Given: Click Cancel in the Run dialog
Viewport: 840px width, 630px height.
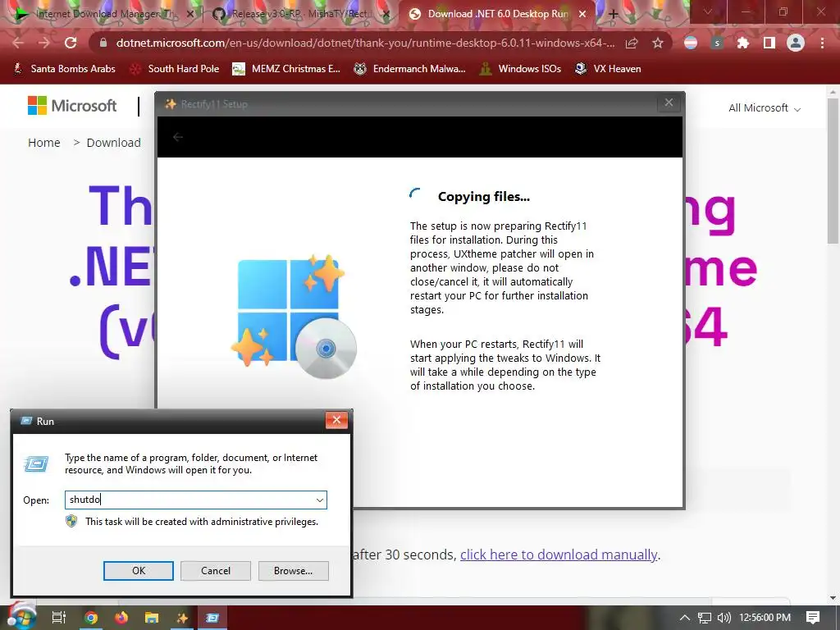Looking at the screenshot, I should (216, 571).
